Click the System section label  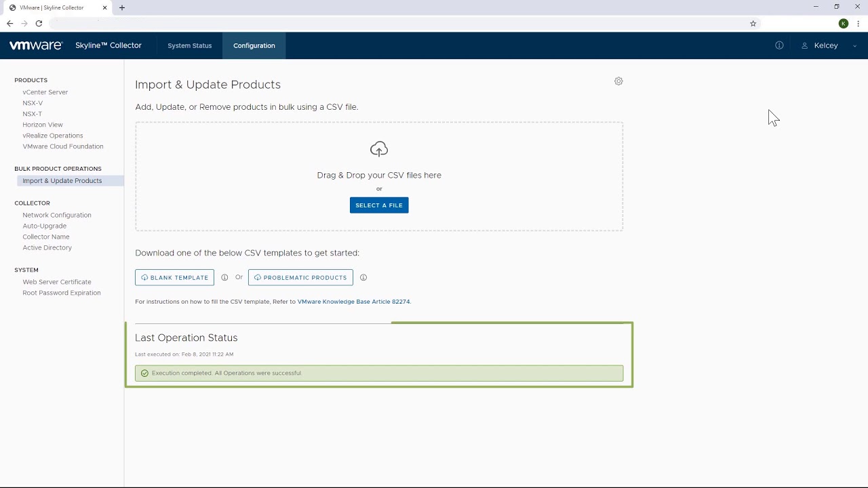(x=26, y=270)
